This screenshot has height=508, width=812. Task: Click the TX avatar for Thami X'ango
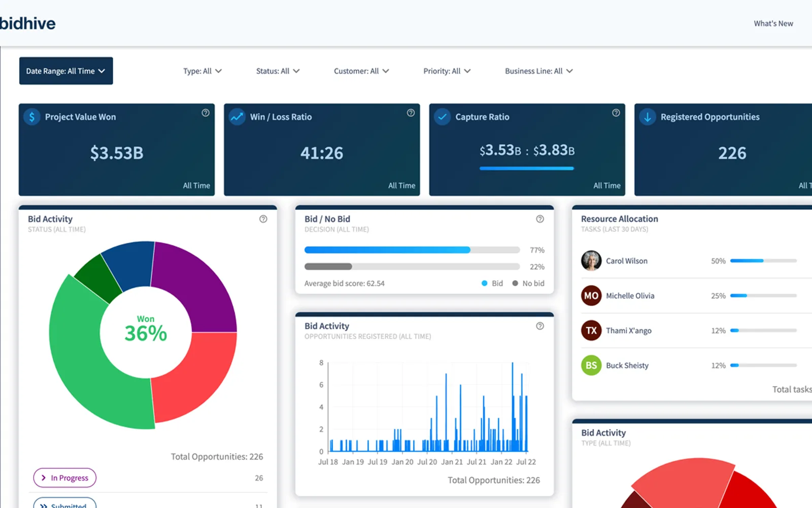(591, 331)
